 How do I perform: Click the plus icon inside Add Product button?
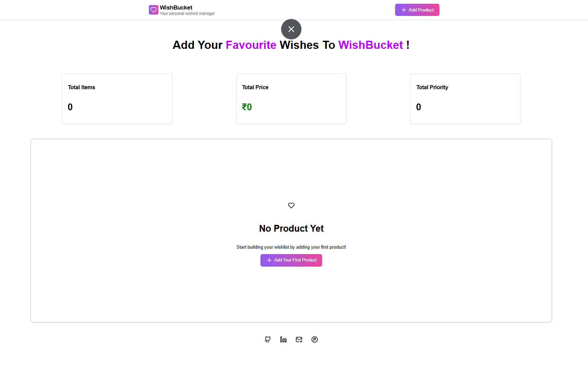(404, 10)
